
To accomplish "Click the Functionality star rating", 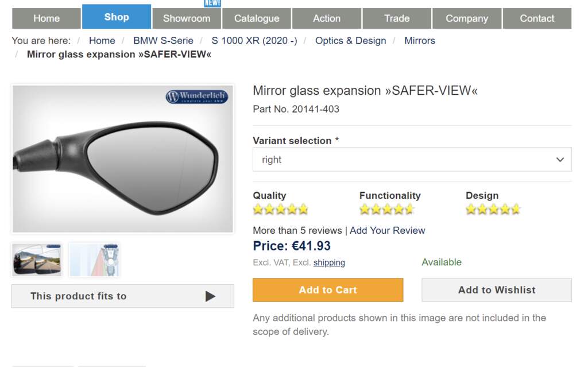I will pyautogui.click(x=386, y=209).
